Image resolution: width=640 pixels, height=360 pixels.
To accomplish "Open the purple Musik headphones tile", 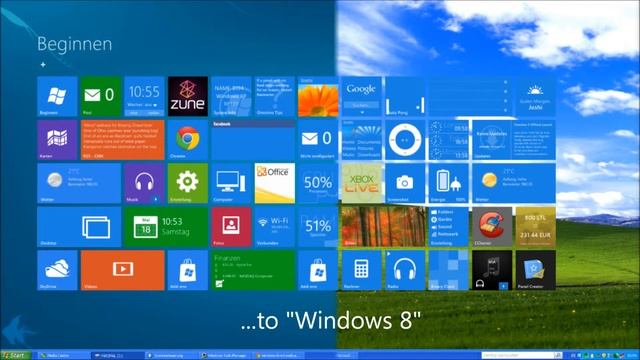I will [144, 183].
